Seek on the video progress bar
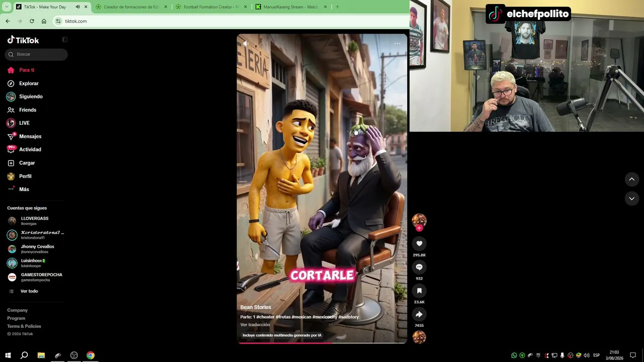Viewport: 644px width, 362px height. point(322,343)
